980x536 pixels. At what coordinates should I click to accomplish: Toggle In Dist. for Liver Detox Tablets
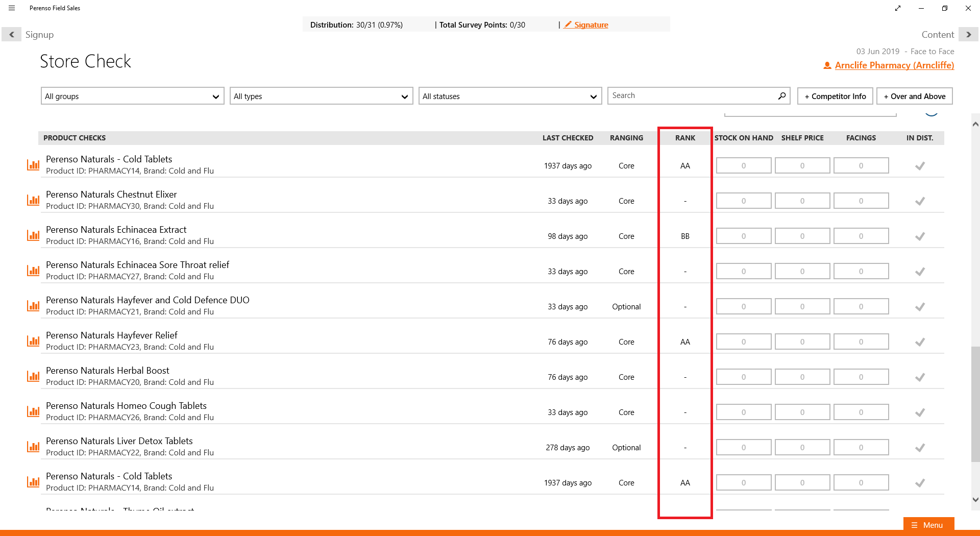tap(920, 448)
